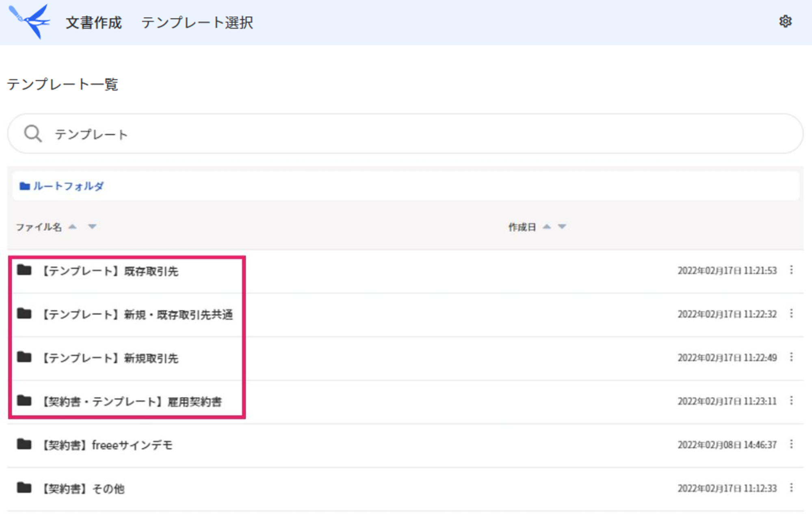Click folder icon of 新規取引先 row

coord(24,357)
